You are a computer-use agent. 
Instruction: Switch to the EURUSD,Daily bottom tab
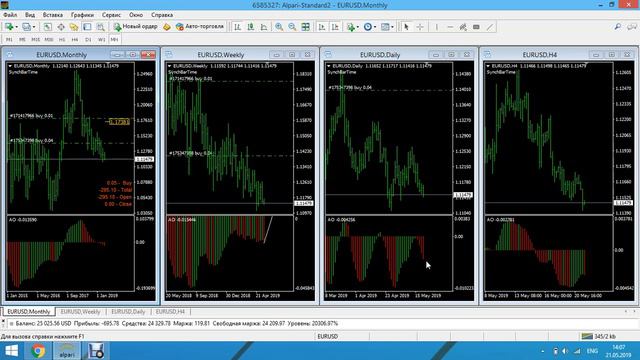coord(128,311)
